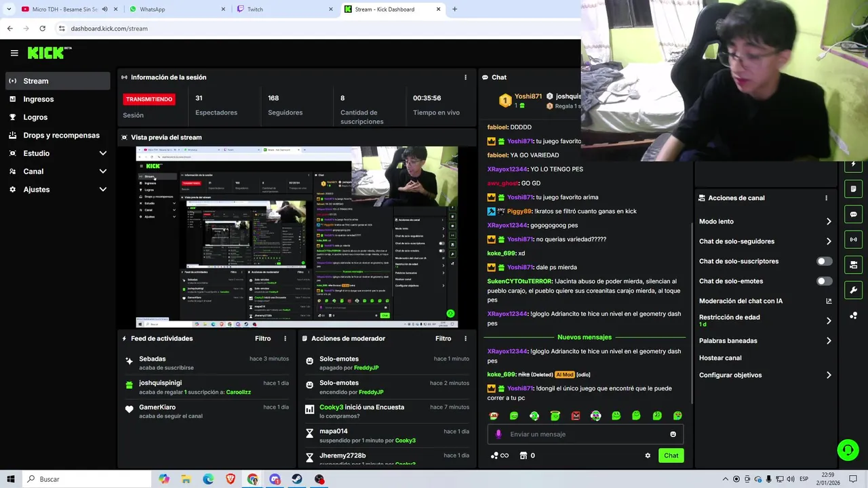Open Windows Start menu

coord(12,479)
